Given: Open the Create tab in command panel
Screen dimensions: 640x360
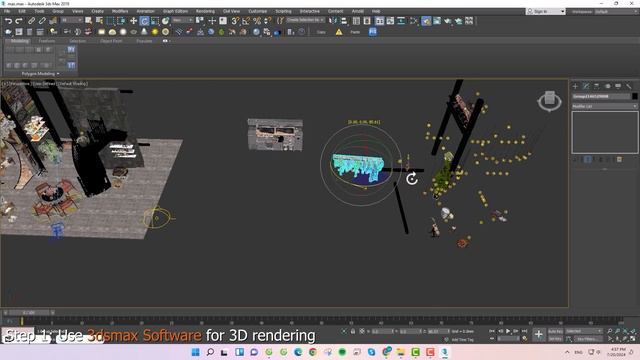Looking at the screenshot, I should [x=575, y=86].
